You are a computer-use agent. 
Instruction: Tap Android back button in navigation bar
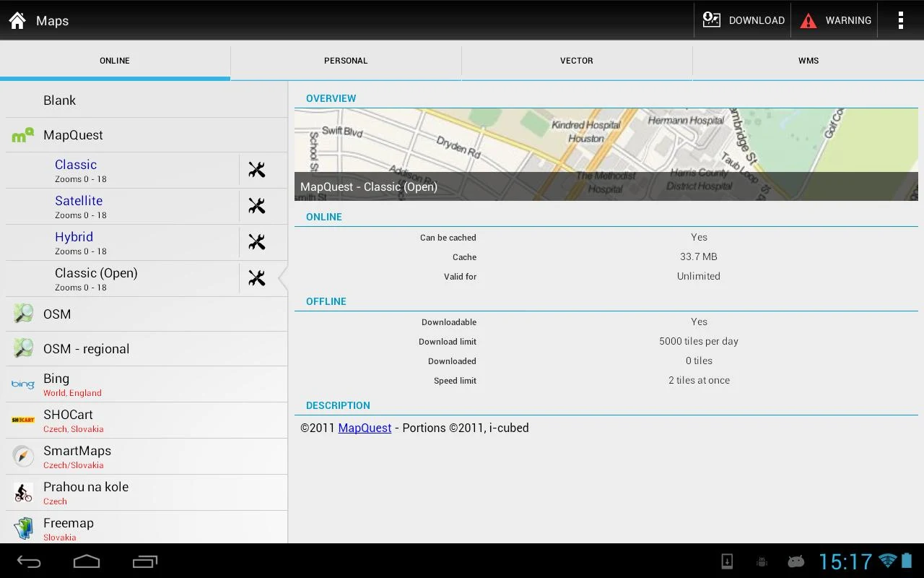click(x=29, y=561)
